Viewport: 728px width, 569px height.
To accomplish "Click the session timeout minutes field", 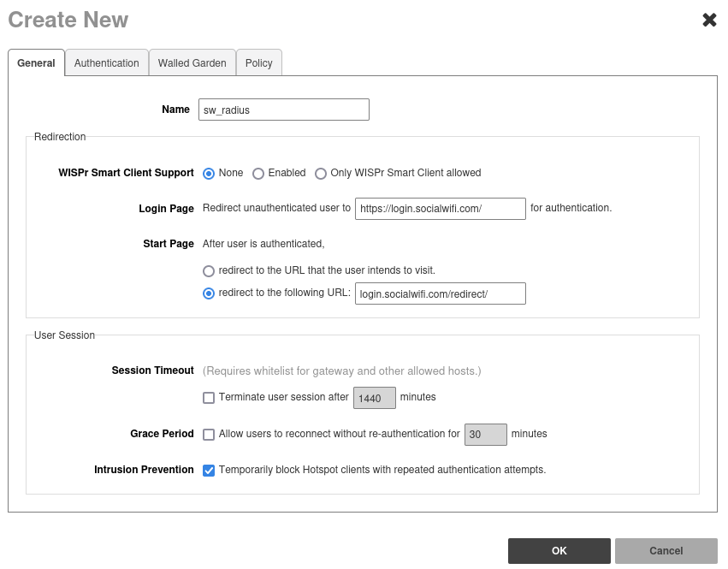I will [374, 398].
